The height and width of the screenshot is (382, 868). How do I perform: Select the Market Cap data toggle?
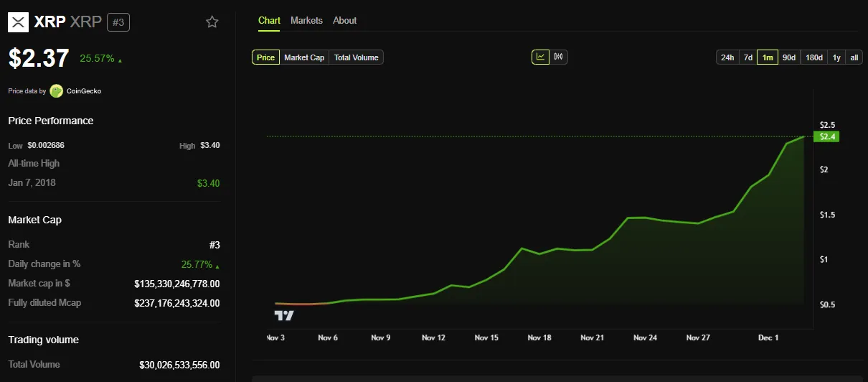click(x=304, y=57)
